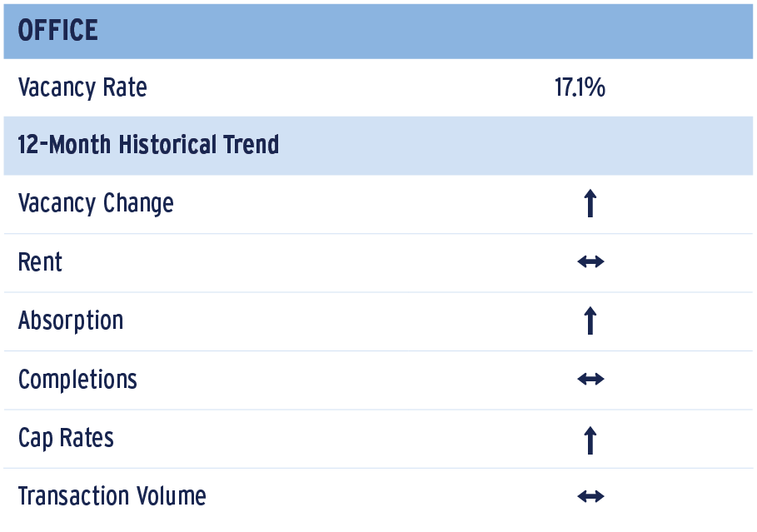
Task: Select the Rent row label
Action: 40,262
